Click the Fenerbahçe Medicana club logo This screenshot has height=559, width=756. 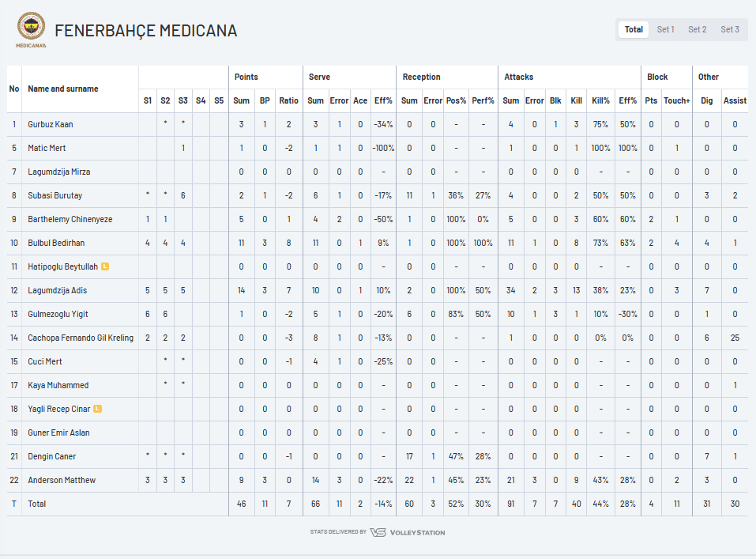point(32,29)
